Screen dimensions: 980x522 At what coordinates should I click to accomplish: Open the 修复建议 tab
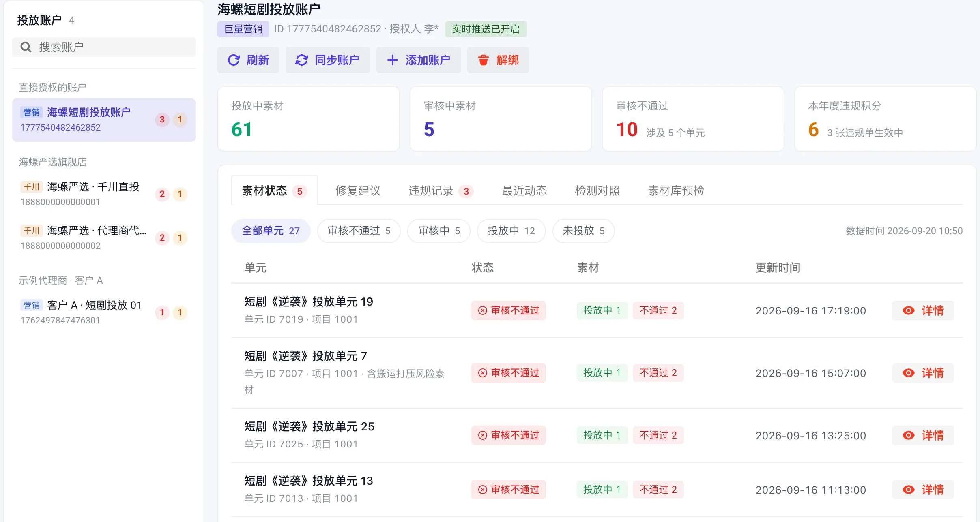click(x=358, y=190)
